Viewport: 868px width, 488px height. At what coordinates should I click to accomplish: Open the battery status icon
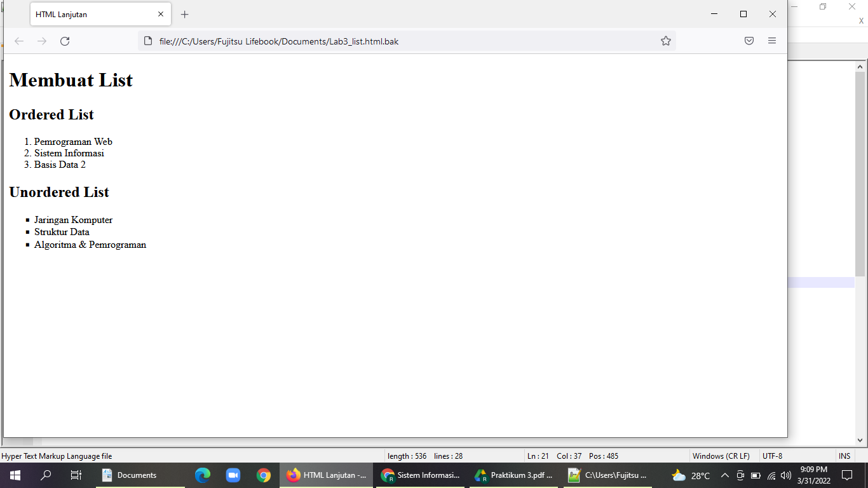[x=756, y=475]
